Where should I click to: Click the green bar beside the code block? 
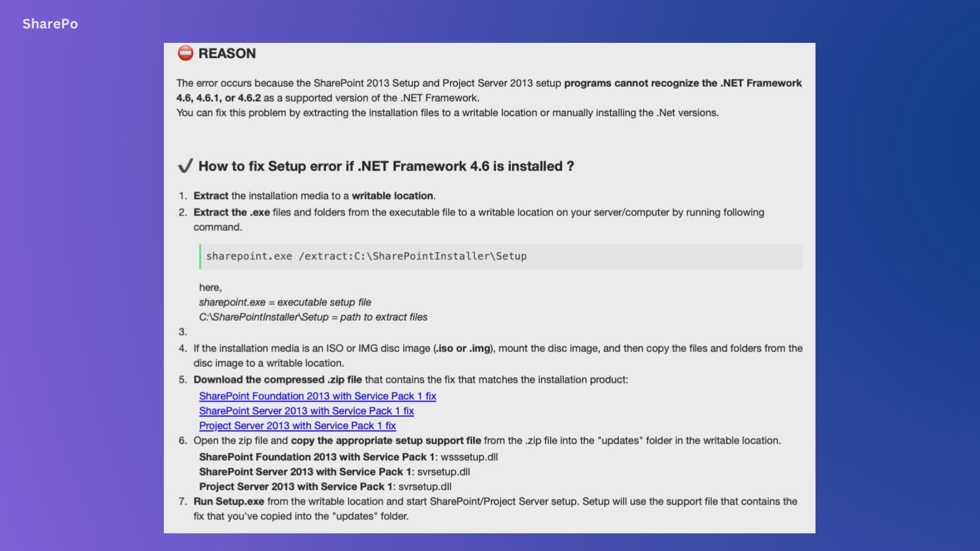[x=200, y=257]
